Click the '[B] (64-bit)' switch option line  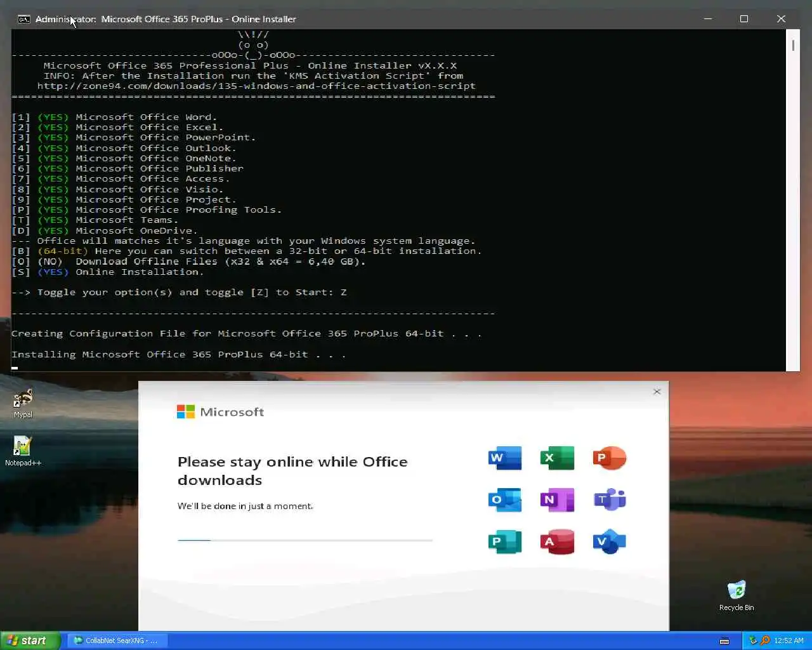click(247, 251)
